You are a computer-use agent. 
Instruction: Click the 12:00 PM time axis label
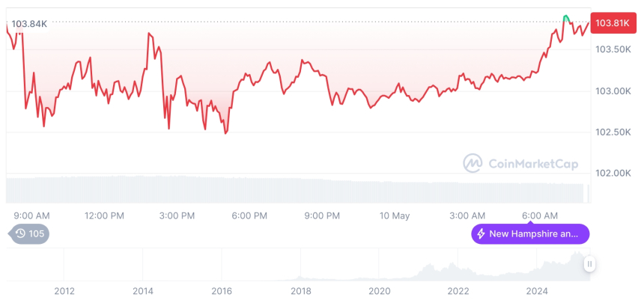click(x=104, y=215)
